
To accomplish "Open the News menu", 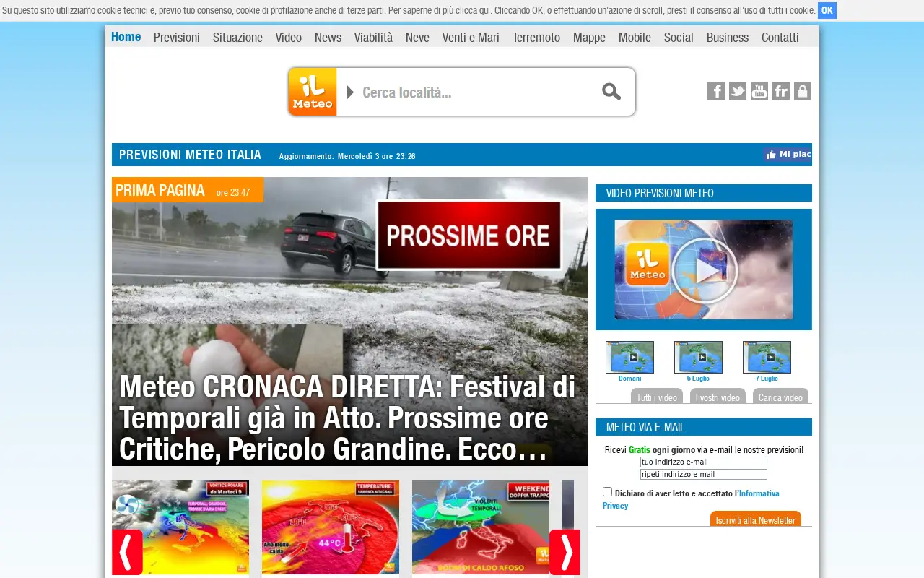I will point(328,38).
